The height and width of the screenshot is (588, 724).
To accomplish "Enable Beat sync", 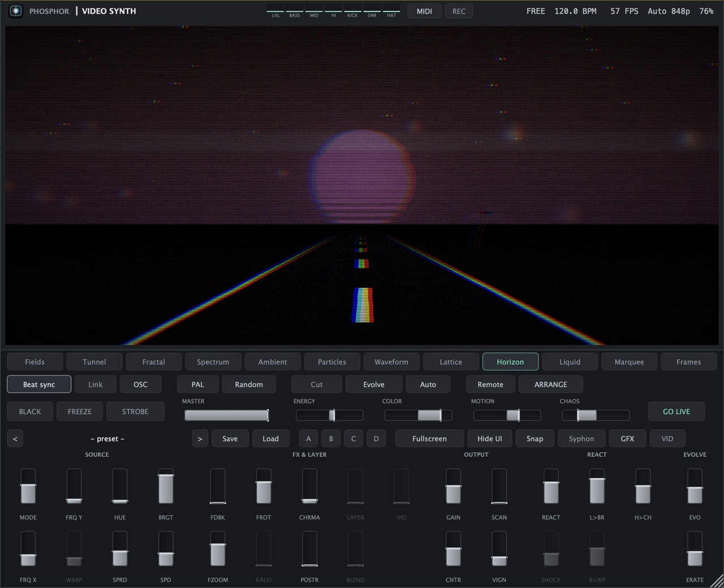I will pyautogui.click(x=39, y=384).
